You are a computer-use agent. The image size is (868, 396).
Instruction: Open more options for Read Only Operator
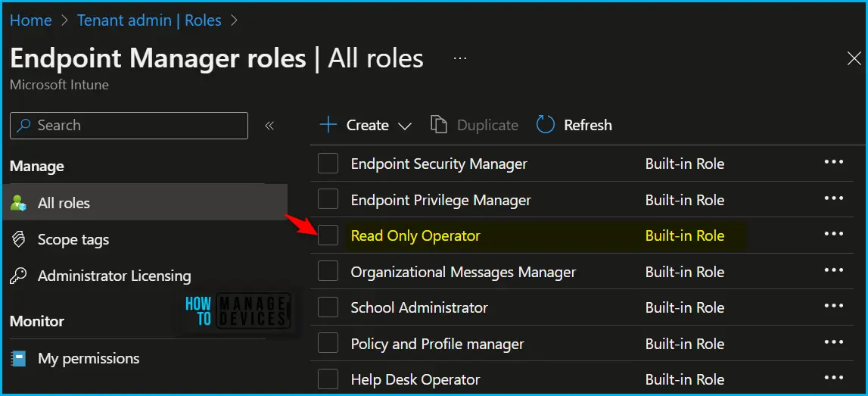[x=834, y=234]
